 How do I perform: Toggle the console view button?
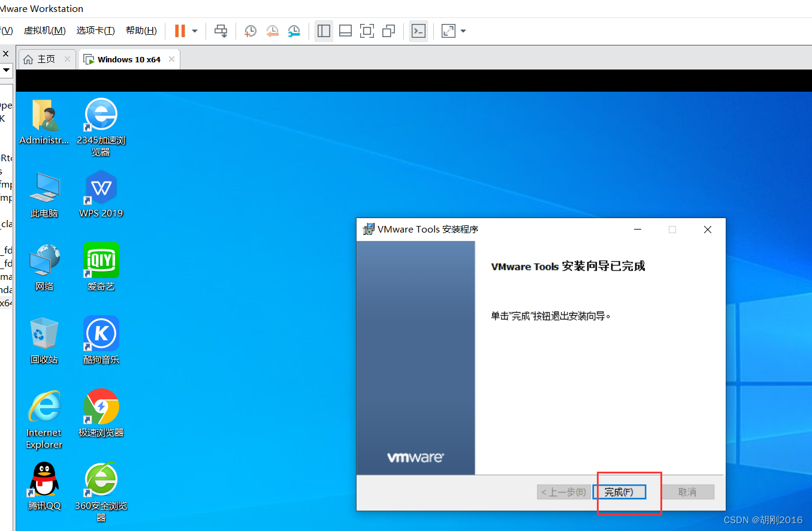pyautogui.click(x=419, y=31)
